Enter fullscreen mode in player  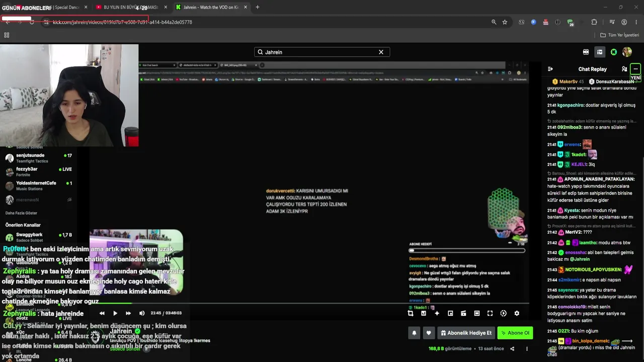tap(490, 313)
